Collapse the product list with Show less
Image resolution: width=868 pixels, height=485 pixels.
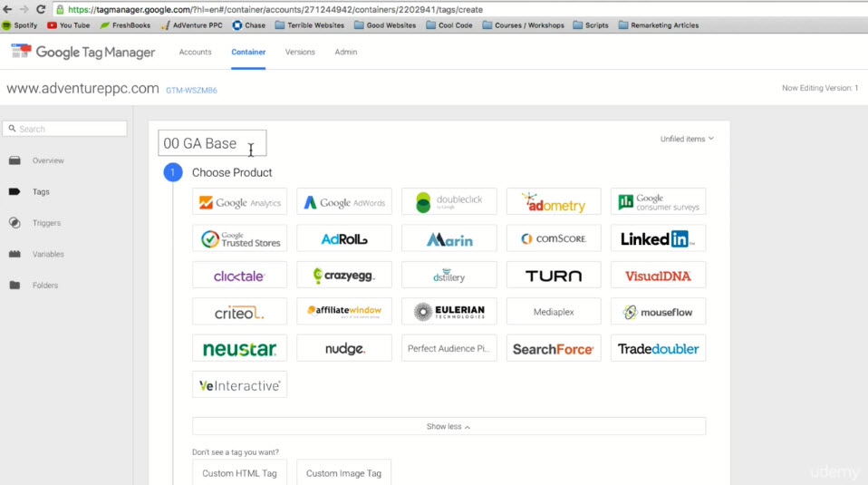tap(448, 426)
